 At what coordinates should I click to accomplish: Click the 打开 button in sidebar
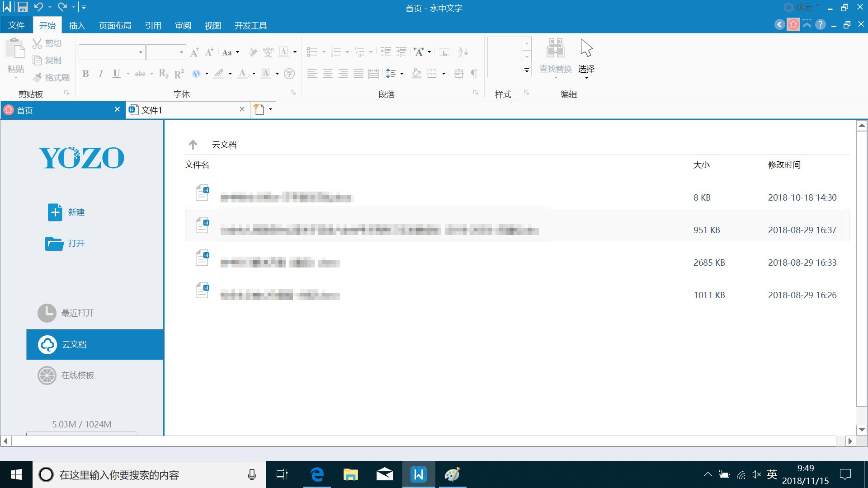coord(65,243)
